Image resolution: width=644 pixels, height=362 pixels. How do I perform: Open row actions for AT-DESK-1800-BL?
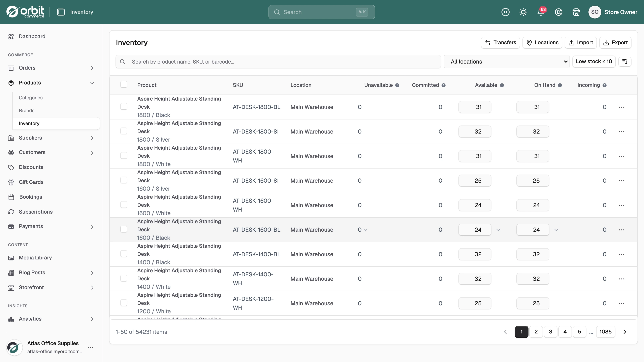(622, 107)
